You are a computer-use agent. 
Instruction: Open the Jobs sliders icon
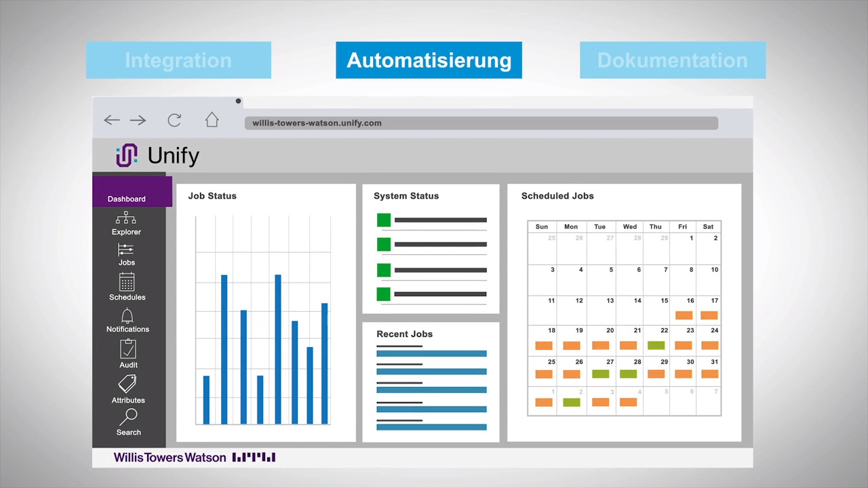pyautogui.click(x=126, y=250)
